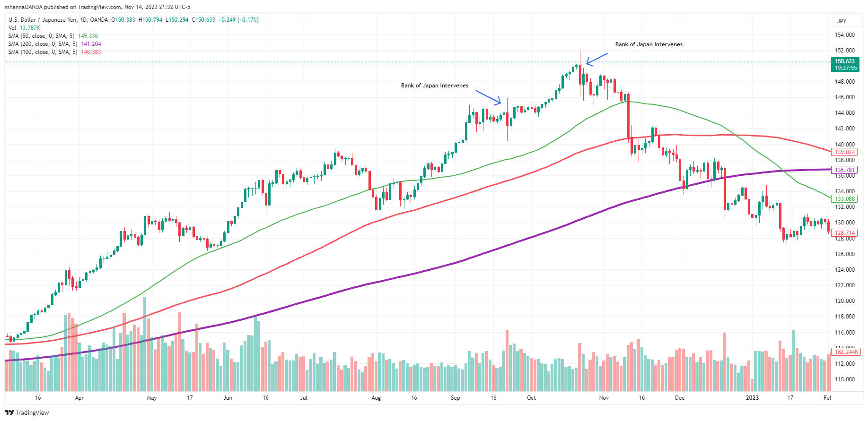Open the U.S. Dollar / Japanese Yen symbol title

coord(58,20)
